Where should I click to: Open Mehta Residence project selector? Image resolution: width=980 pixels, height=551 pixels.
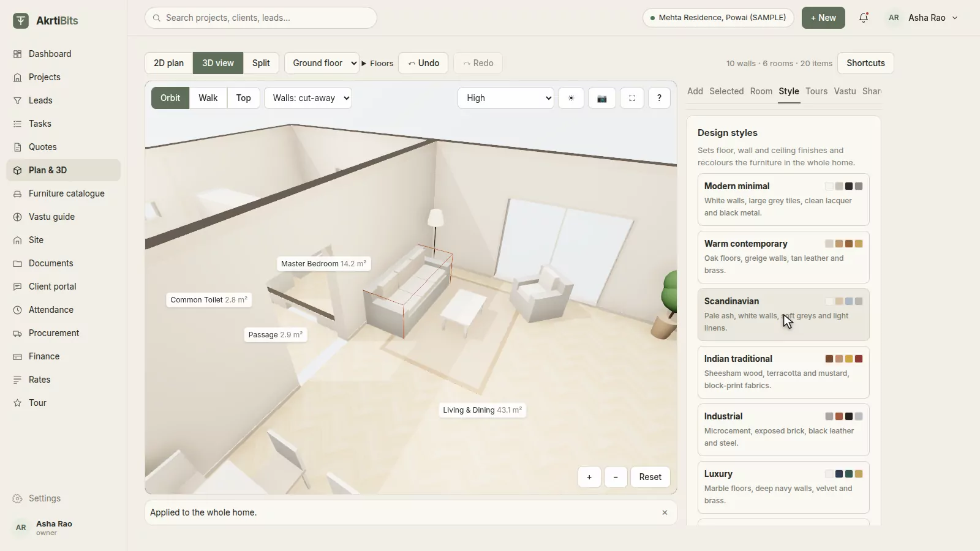tap(718, 18)
